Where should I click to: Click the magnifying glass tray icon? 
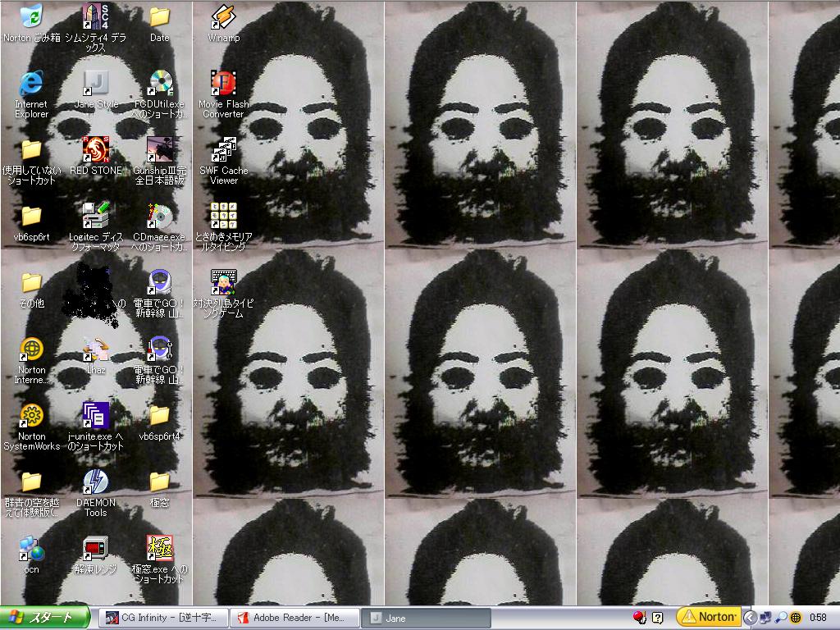coord(781,618)
